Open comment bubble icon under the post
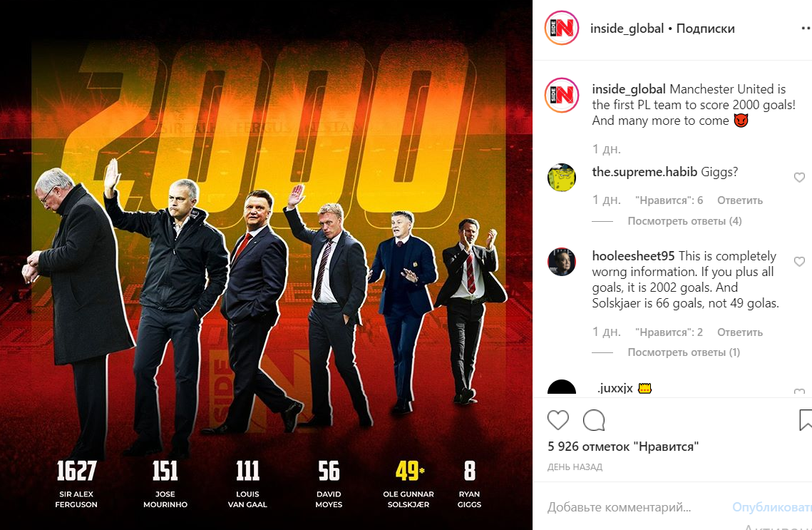 tap(593, 420)
